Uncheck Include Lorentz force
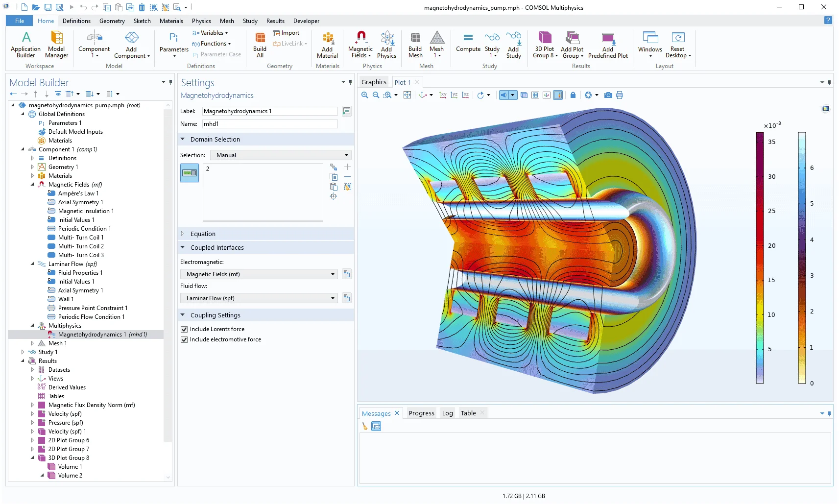 point(185,329)
